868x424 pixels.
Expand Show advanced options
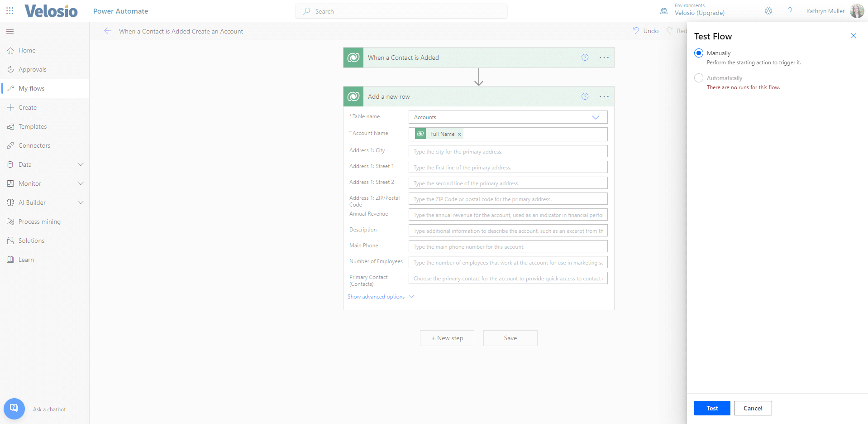[x=380, y=297]
